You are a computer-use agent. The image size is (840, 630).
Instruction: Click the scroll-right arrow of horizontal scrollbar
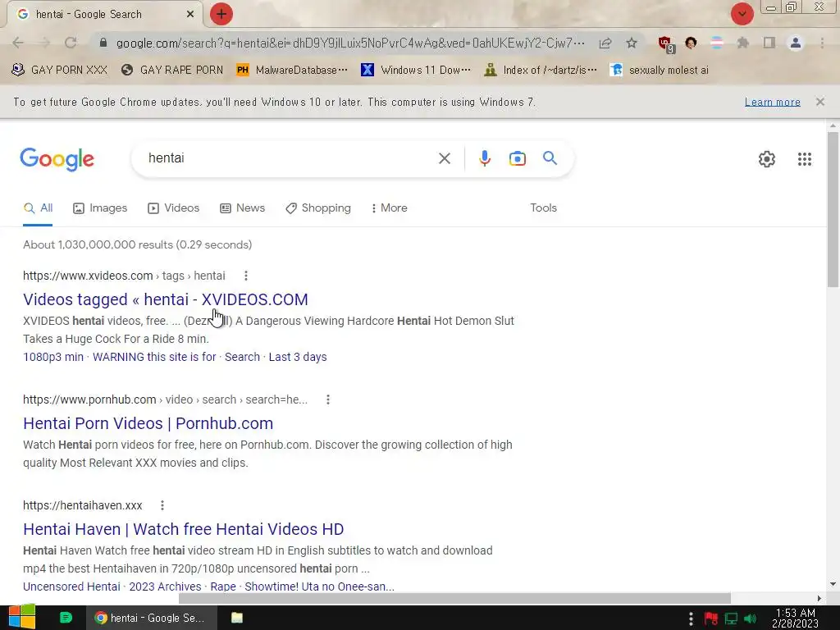(x=819, y=598)
